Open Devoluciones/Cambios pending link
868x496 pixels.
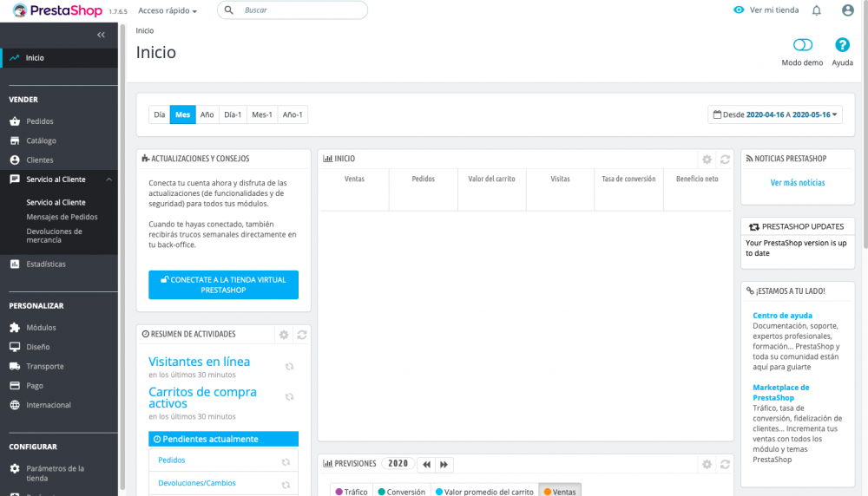click(x=197, y=483)
